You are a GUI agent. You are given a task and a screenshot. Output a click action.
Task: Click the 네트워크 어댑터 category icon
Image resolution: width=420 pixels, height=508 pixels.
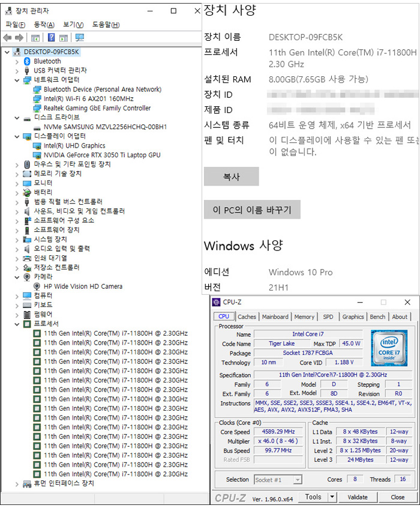(x=27, y=80)
